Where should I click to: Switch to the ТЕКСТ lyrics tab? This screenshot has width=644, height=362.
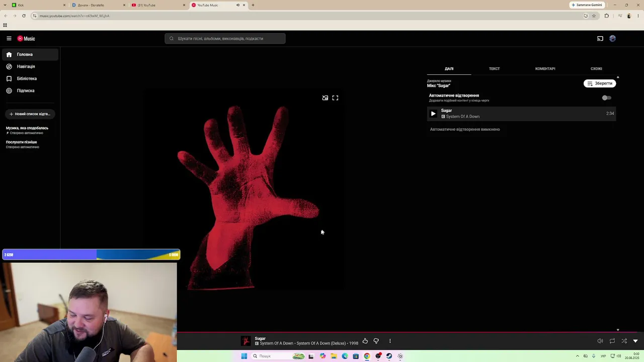point(494,68)
